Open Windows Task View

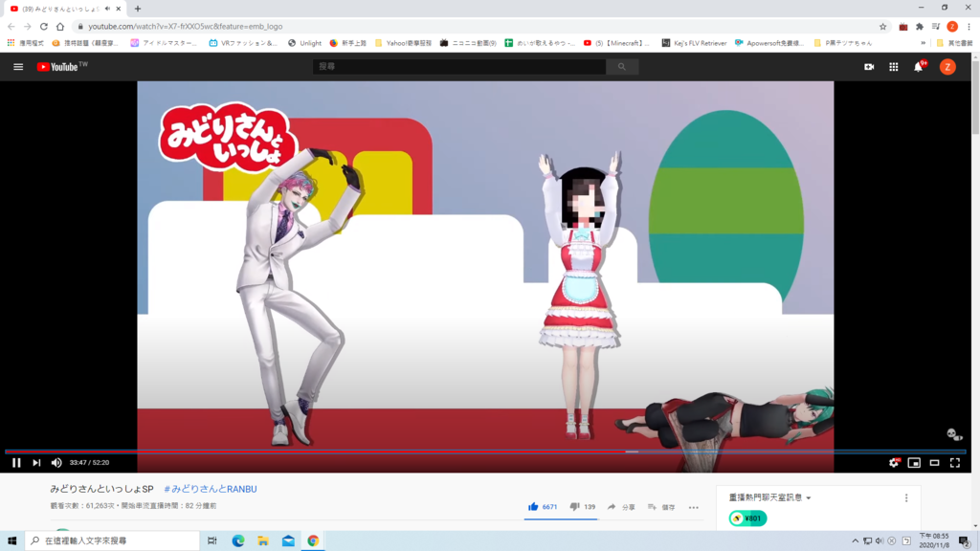212,540
